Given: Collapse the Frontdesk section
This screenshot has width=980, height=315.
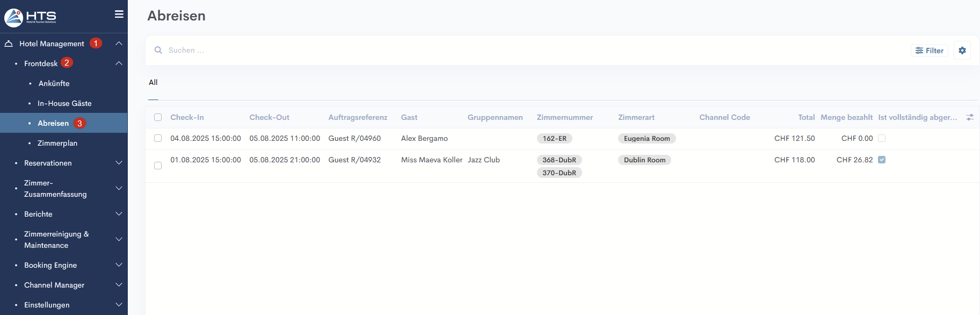Looking at the screenshot, I should (x=119, y=63).
